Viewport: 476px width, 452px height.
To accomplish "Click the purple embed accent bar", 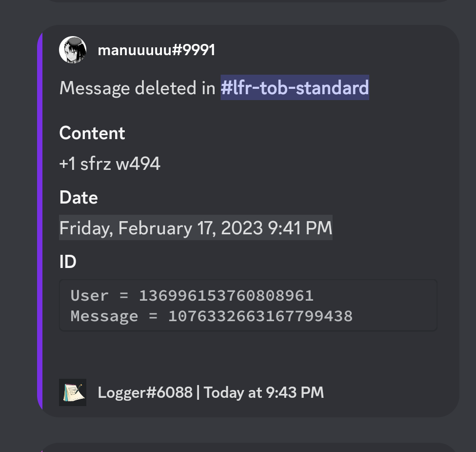I will [40, 221].
